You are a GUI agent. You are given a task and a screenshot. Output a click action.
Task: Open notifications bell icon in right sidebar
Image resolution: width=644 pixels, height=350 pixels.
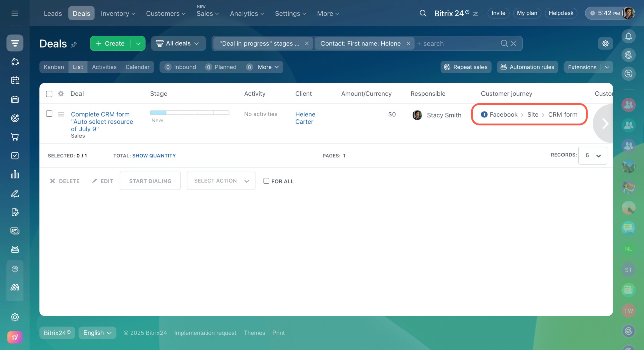628,36
